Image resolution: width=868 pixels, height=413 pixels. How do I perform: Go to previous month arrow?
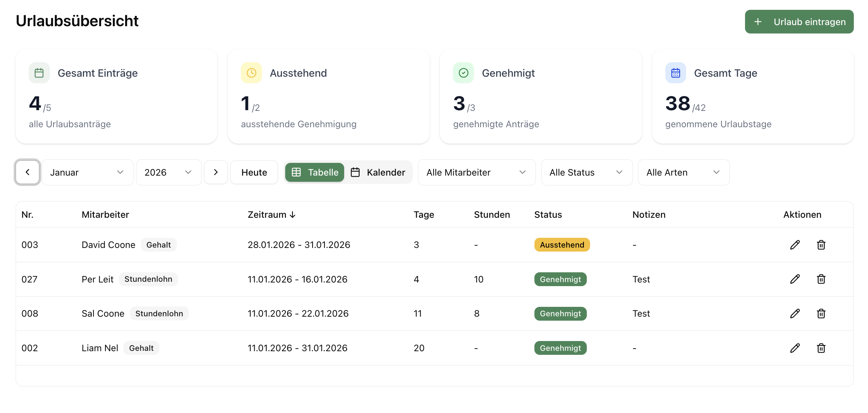click(x=27, y=172)
